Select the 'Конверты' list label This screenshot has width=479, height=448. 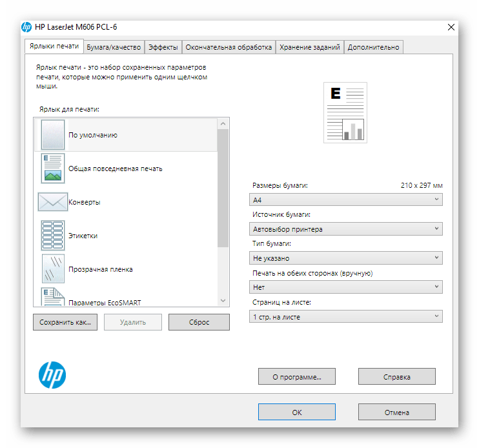coord(85,202)
